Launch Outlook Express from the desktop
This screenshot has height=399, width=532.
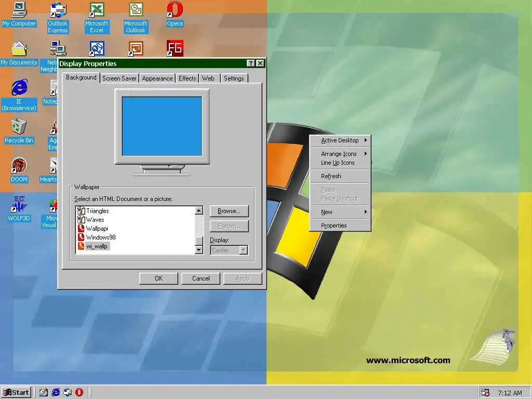point(58,17)
